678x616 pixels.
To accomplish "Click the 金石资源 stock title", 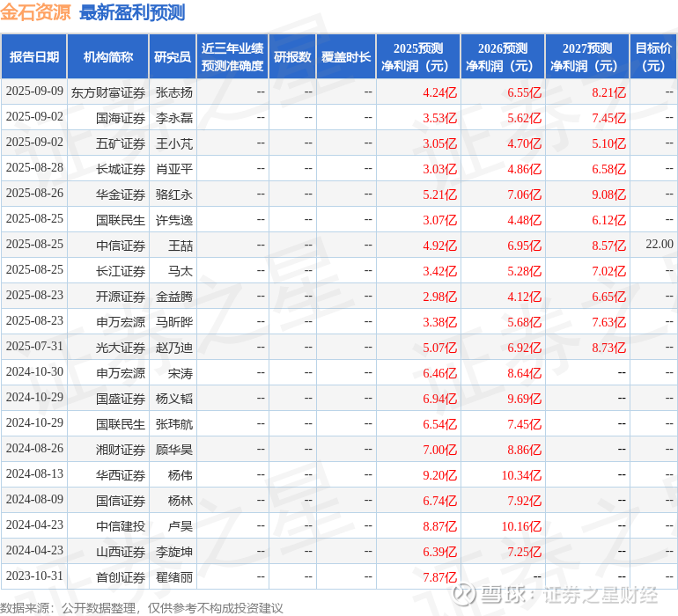I will [x=35, y=11].
